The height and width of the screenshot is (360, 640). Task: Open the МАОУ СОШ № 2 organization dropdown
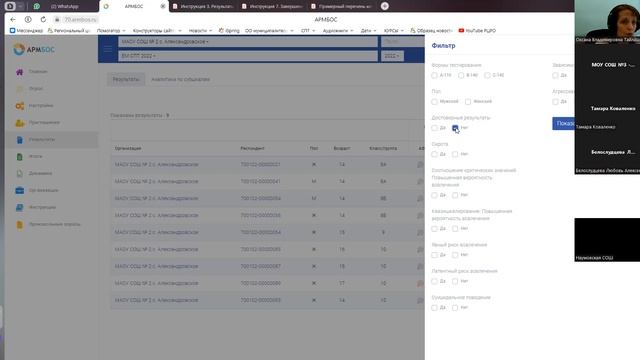coord(248,42)
